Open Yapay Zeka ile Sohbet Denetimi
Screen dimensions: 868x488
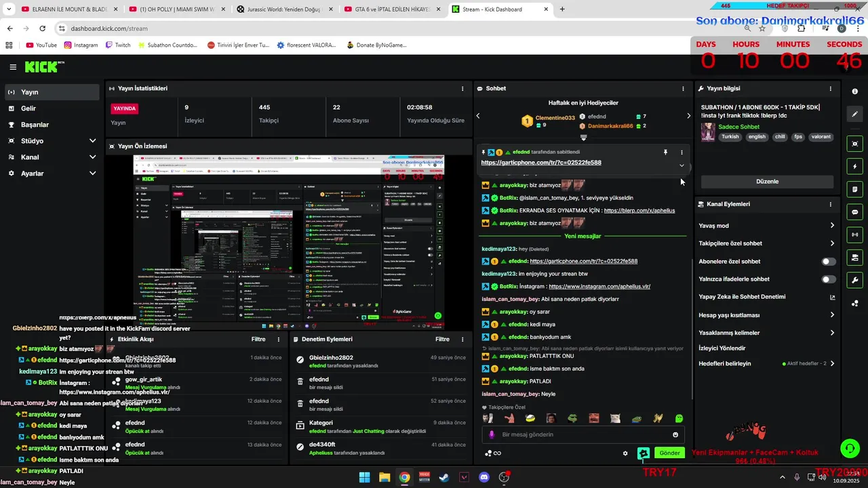click(766, 297)
